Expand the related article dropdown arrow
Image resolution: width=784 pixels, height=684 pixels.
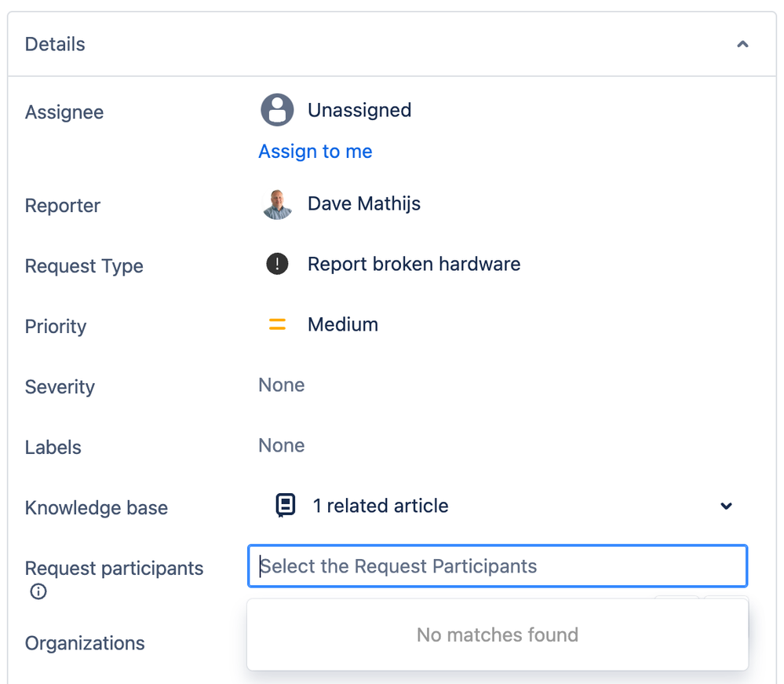pos(726,507)
